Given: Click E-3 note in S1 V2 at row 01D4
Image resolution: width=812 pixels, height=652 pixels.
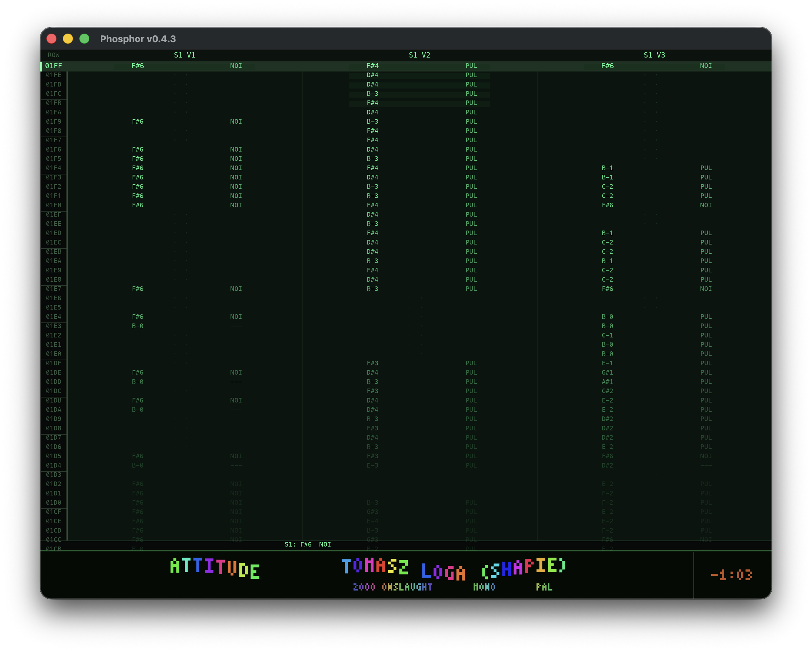Looking at the screenshot, I should tap(372, 465).
